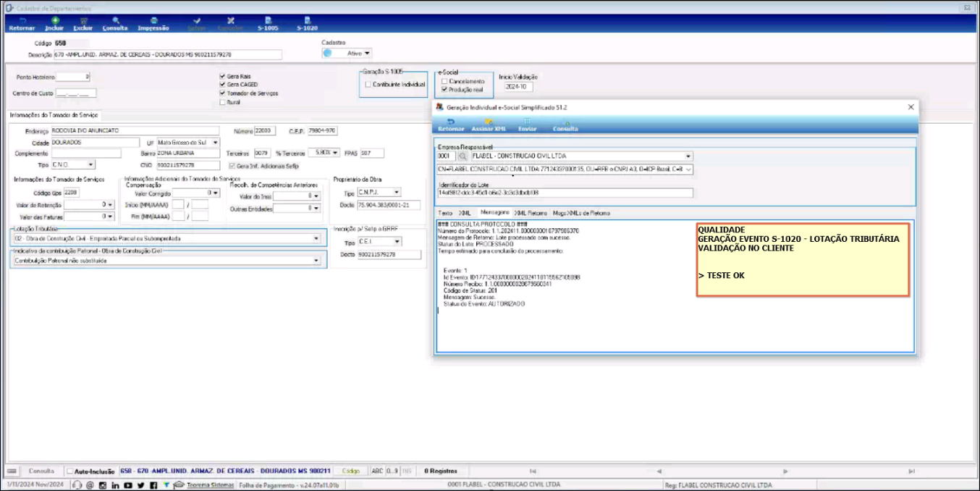Toggle the Gera Rais checkbox

[222, 76]
